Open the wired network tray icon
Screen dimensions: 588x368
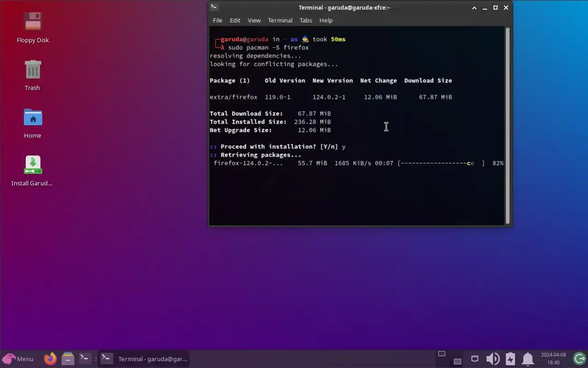(475, 359)
